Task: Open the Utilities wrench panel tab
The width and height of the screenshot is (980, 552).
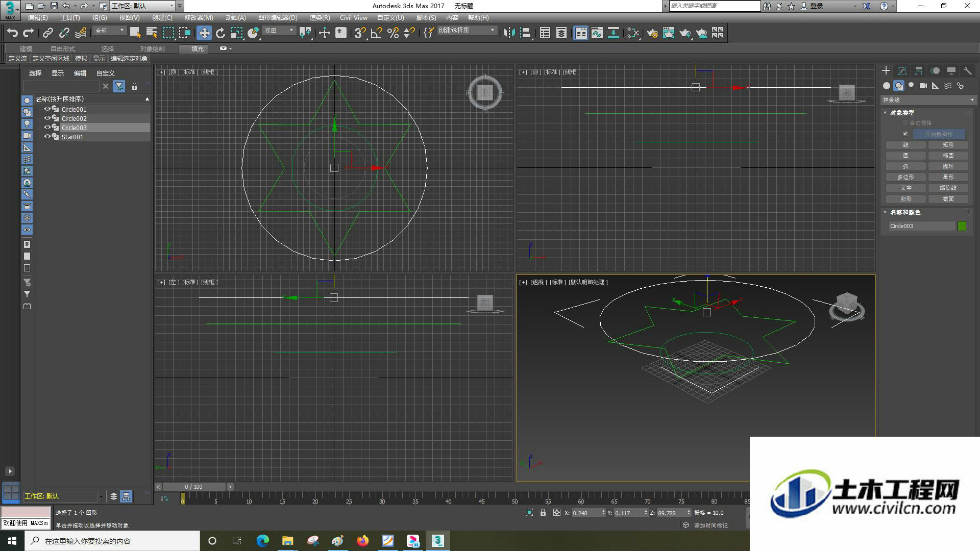Action: pyautogui.click(x=967, y=71)
